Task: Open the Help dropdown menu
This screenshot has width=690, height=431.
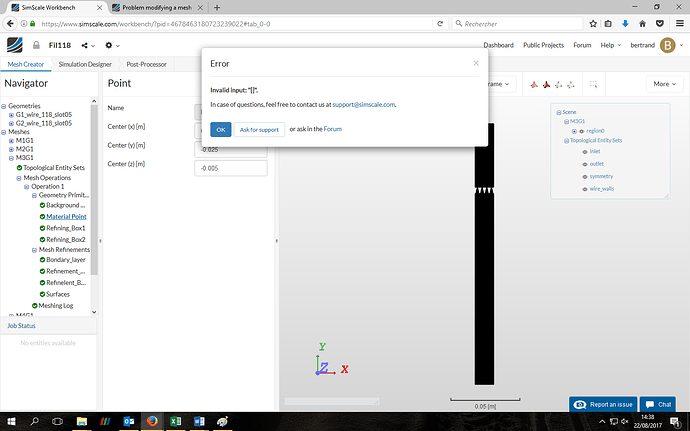Action: tap(611, 45)
